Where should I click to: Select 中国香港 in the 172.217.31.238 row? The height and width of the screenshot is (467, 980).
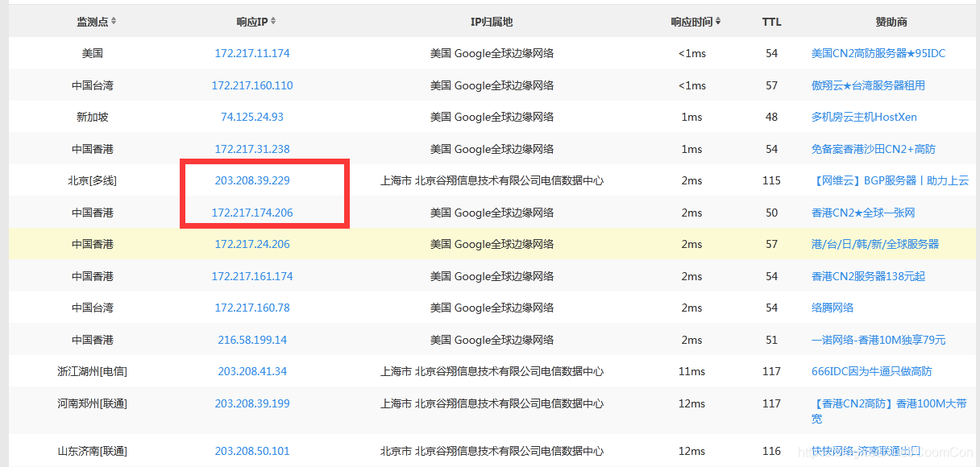93,149
